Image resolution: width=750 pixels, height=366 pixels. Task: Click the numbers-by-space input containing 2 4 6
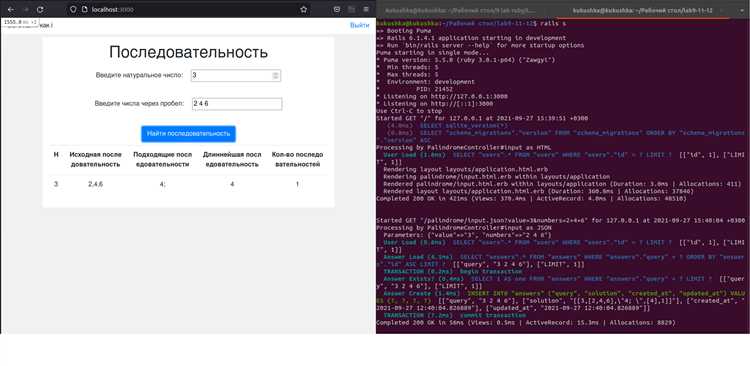coord(237,104)
